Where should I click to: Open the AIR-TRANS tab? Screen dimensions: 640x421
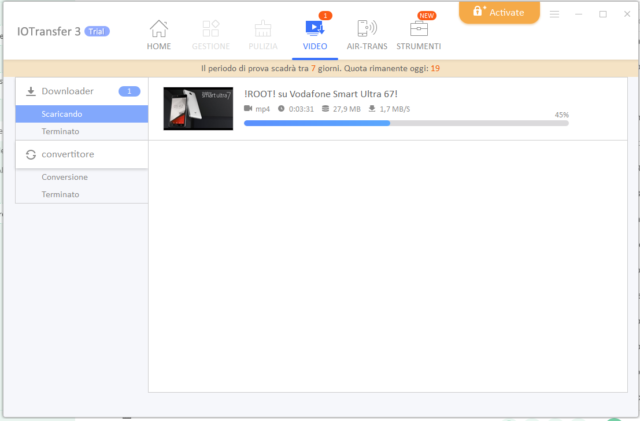[x=367, y=36]
